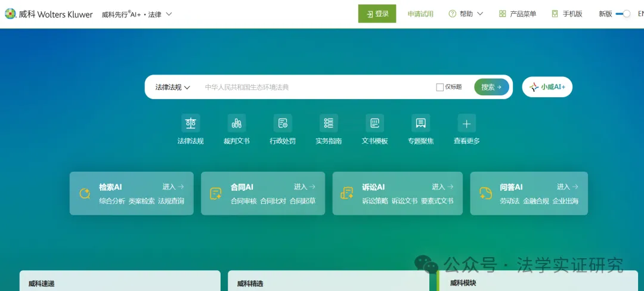Click the 诉讼AI card title

(x=373, y=187)
